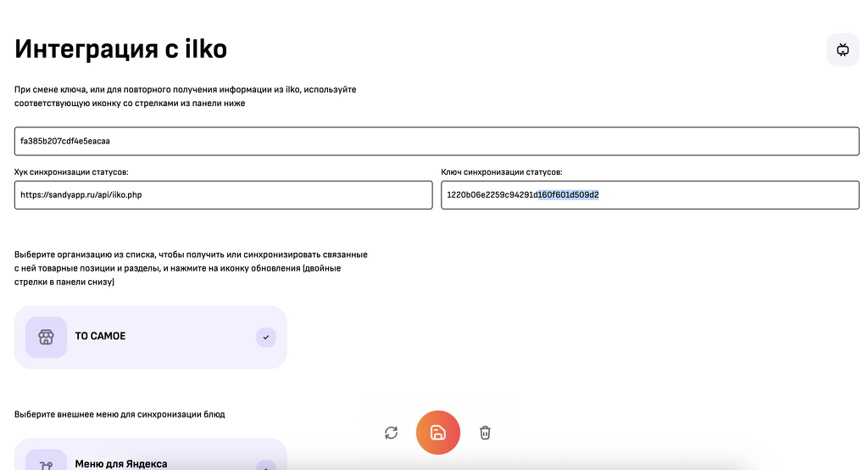868x470 pixels.
Task: Click the label Ключ синхронизации статусов
Action: point(502,172)
